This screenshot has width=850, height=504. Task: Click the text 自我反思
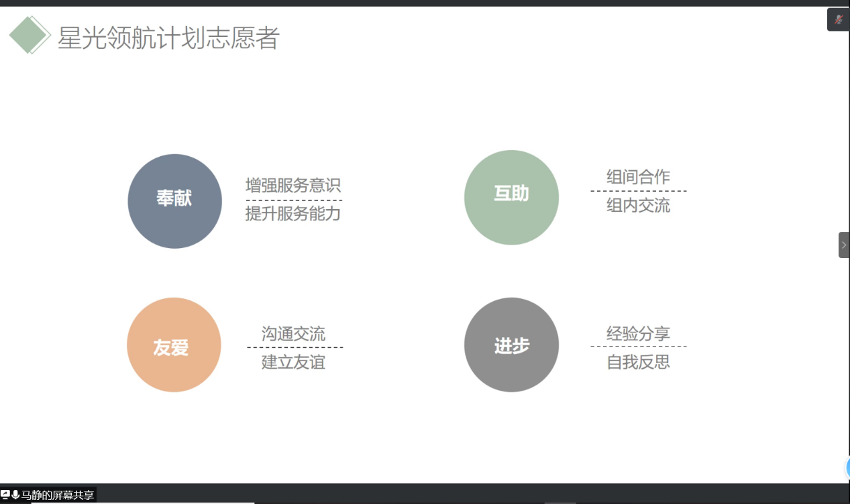point(638,363)
